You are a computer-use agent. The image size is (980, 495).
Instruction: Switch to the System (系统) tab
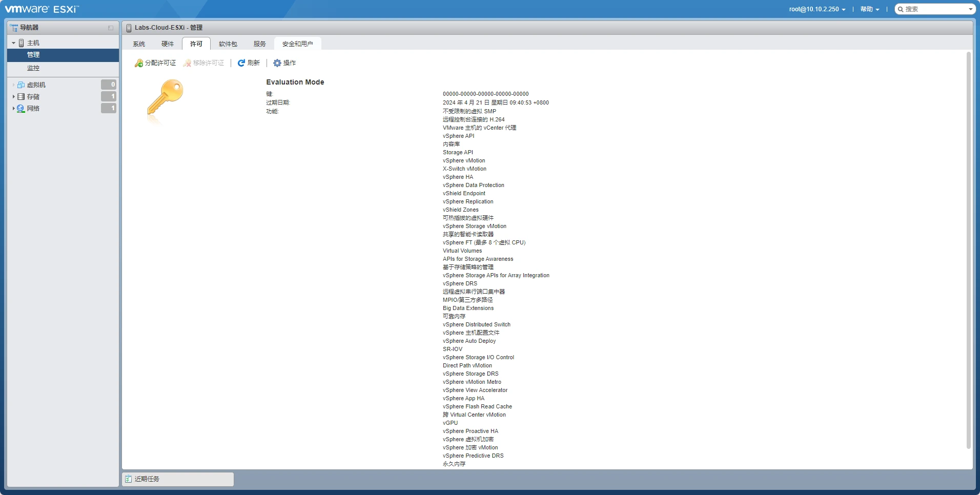pyautogui.click(x=139, y=44)
